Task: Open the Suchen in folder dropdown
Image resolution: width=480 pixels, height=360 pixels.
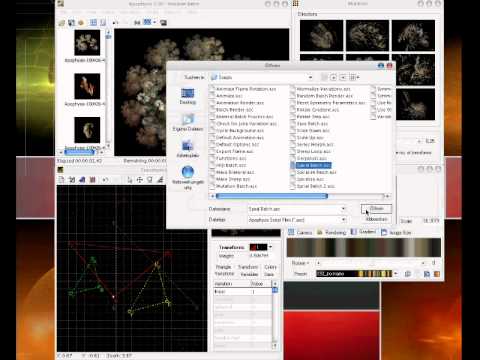Action: point(310,77)
